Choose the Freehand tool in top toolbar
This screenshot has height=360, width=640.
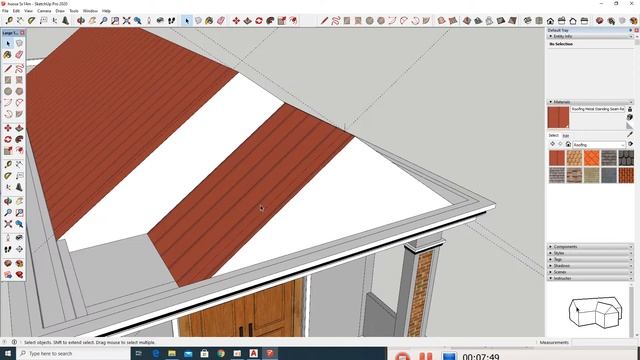336,20
